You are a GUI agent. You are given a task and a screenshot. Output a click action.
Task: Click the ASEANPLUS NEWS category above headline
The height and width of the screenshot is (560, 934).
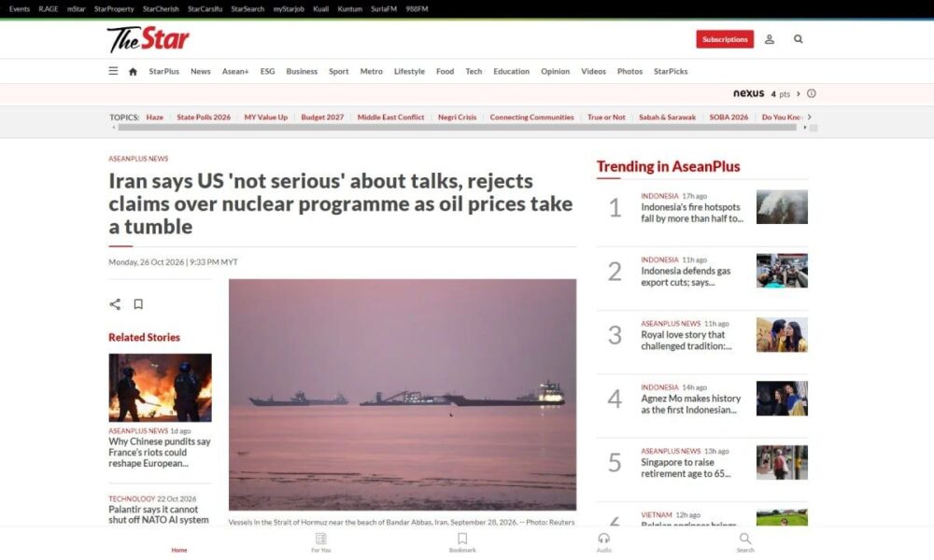click(x=138, y=159)
